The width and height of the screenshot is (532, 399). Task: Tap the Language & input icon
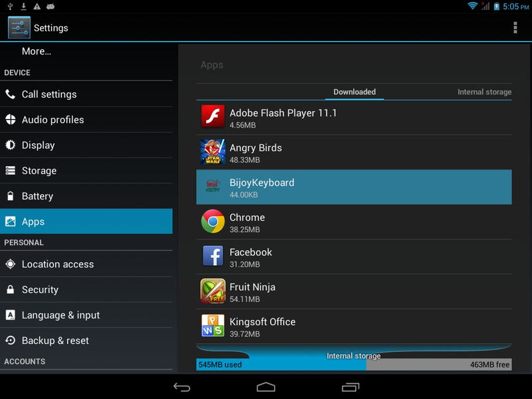point(11,315)
